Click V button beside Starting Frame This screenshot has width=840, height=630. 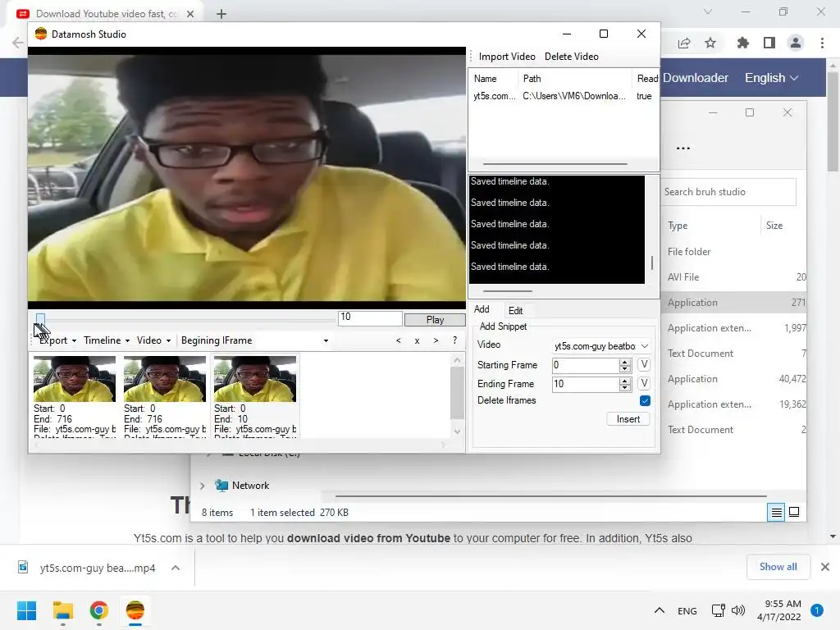(x=644, y=365)
